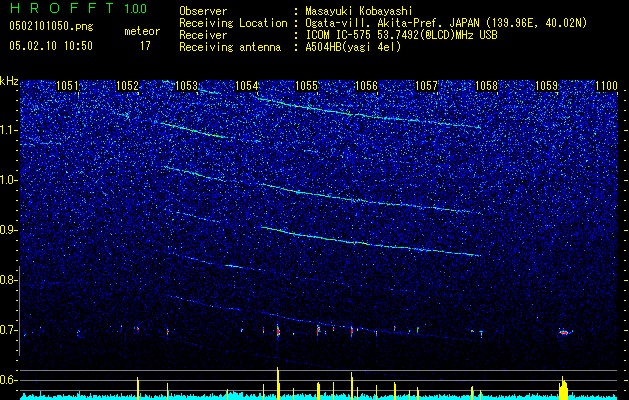Click the red meteor echo after 1059
This screenshot has width=629, height=400.
(564, 332)
